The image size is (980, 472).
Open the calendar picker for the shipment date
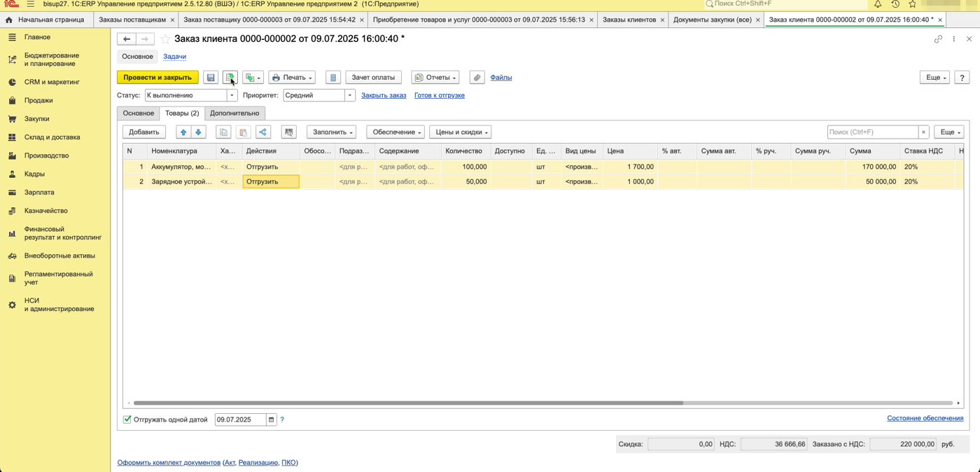pos(272,419)
